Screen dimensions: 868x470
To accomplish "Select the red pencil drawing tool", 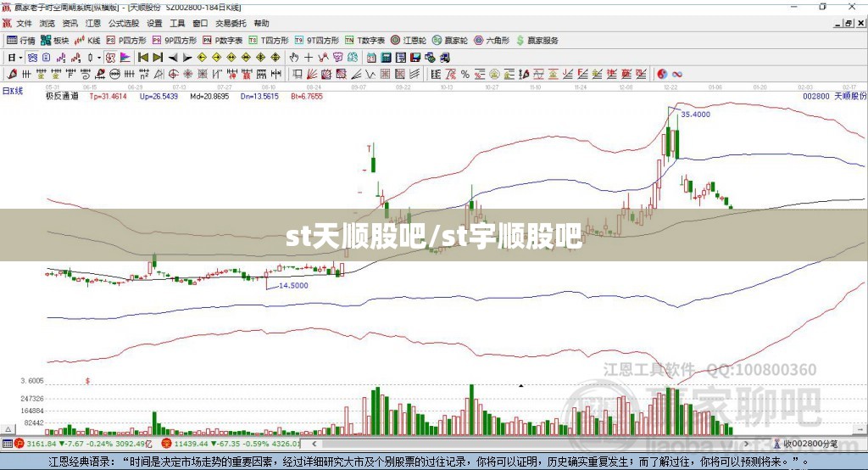I will [12, 74].
